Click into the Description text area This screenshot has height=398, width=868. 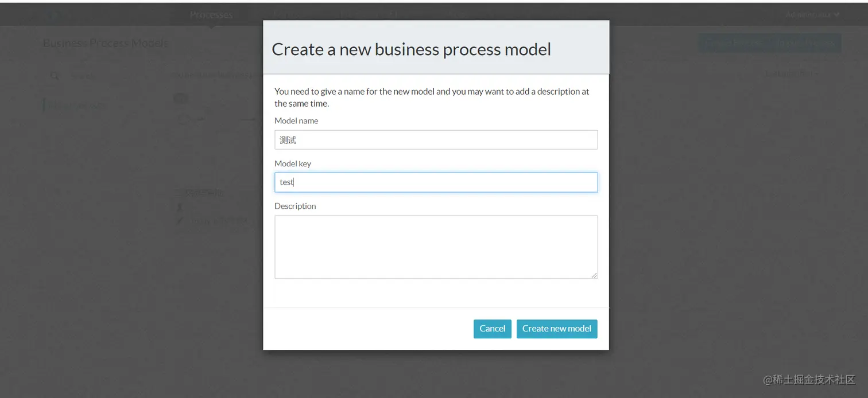(x=436, y=247)
